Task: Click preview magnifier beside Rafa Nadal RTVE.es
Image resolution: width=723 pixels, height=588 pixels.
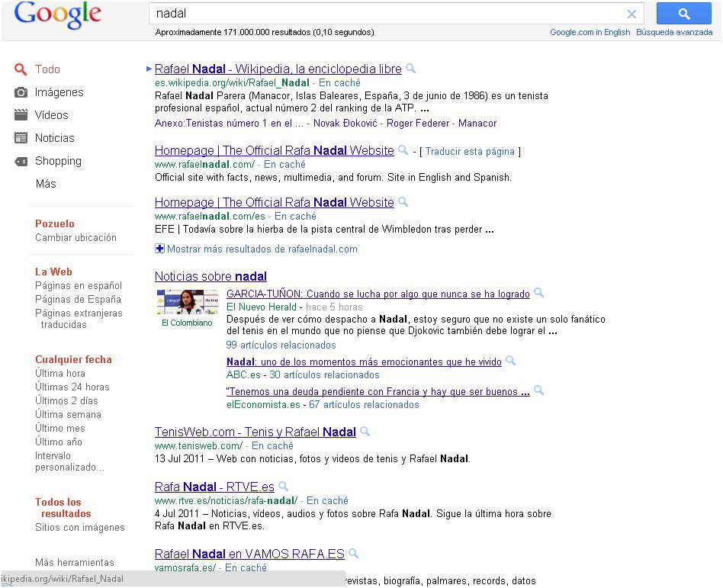Action: pyautogui.click(x=284, y=487)
